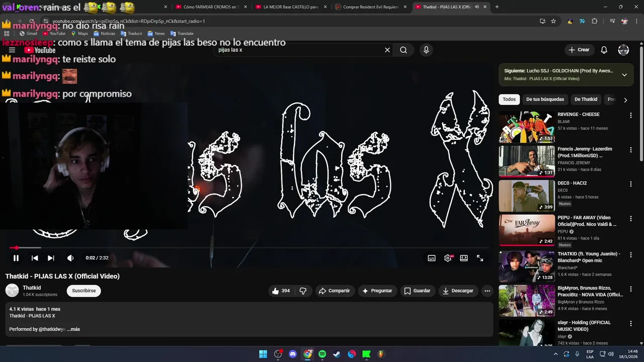Pause the video
The height and width of the screenshot is (362, 644).
pos(16,258)
